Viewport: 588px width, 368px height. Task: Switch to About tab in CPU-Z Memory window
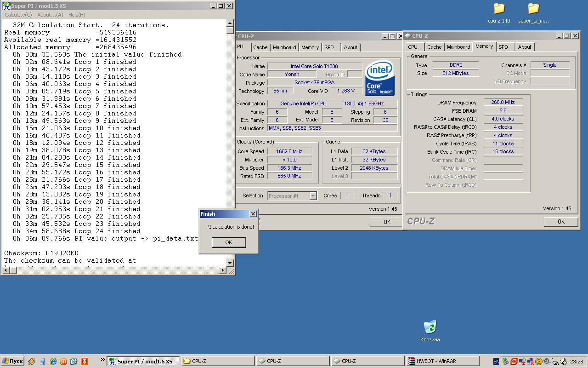[x=525, y=47]
